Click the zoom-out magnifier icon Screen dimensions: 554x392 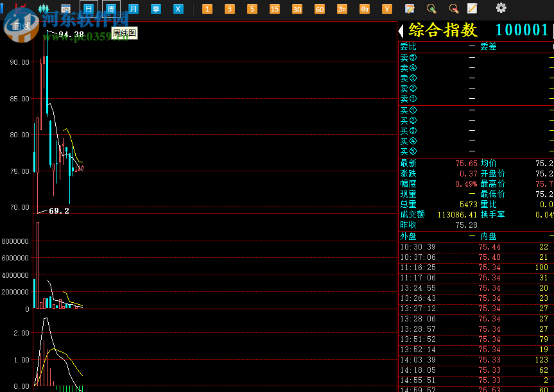click(453, 8)
